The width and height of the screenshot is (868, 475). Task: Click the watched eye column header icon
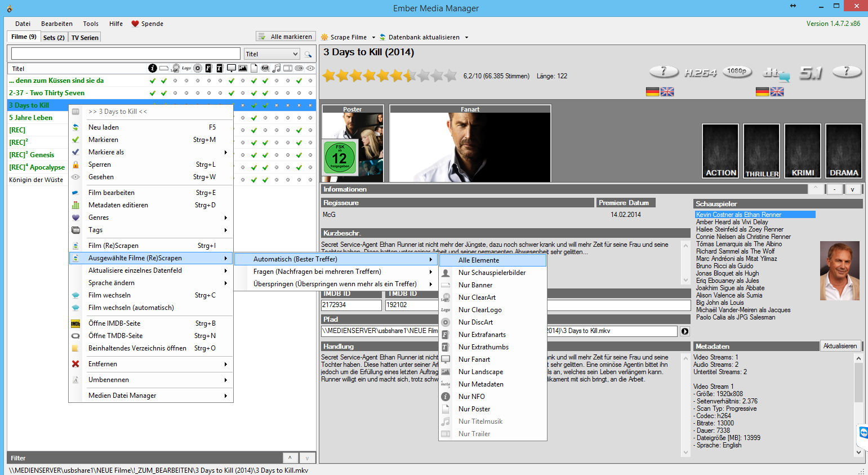click(310, 68)
